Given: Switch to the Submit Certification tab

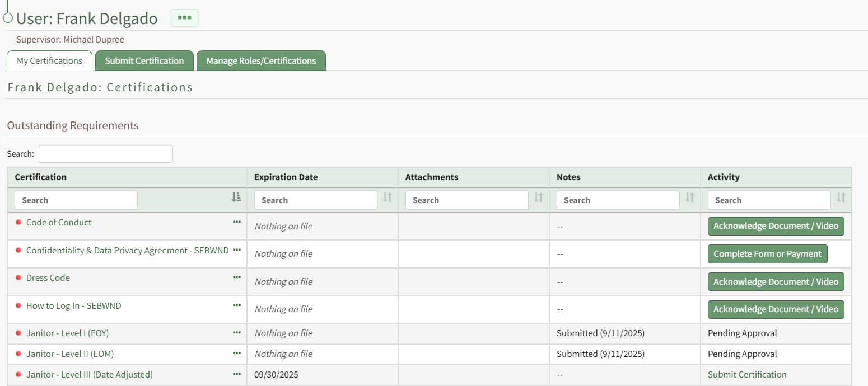Looking at the screenshot, I should click(x=144, y=61).
